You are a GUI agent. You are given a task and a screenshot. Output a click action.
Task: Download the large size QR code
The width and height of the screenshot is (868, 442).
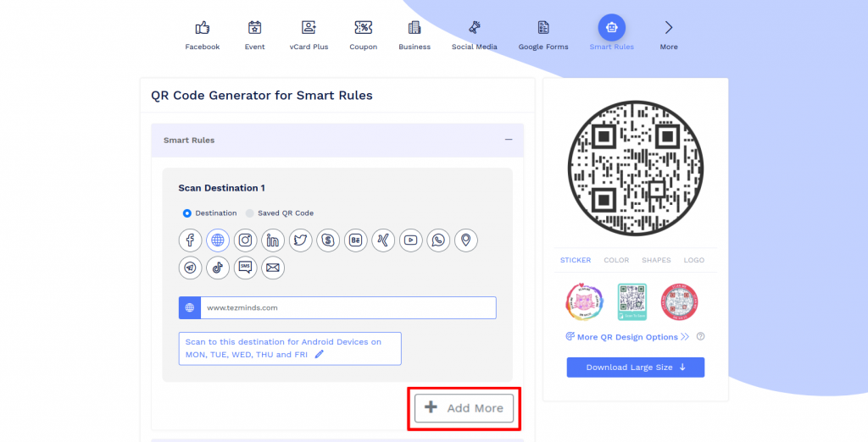(x=636, y=367)
